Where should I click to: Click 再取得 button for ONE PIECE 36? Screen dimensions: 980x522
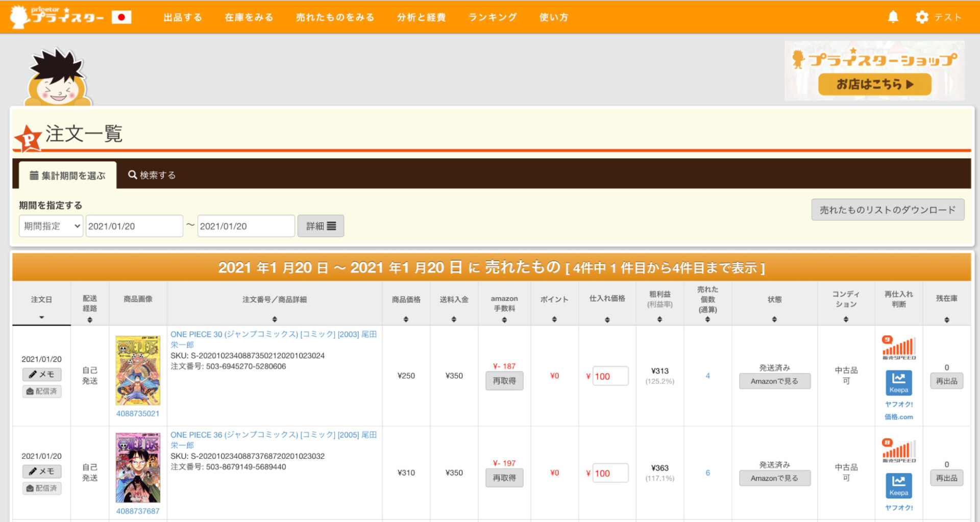coord(504,478)
